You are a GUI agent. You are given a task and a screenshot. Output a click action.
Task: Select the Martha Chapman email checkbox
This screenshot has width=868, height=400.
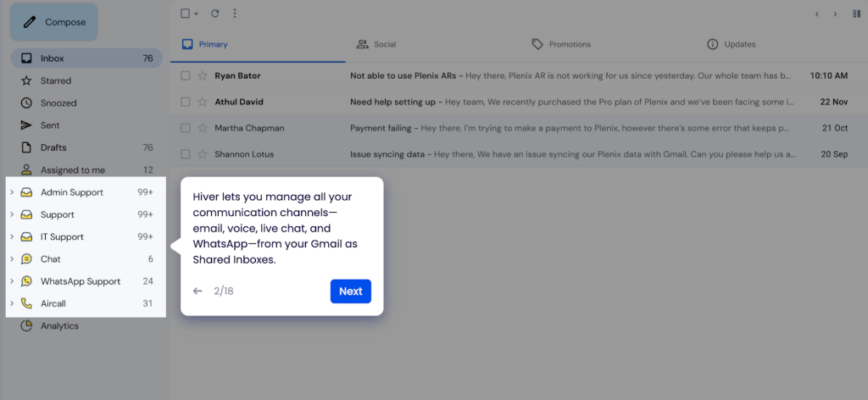point(186,128)
